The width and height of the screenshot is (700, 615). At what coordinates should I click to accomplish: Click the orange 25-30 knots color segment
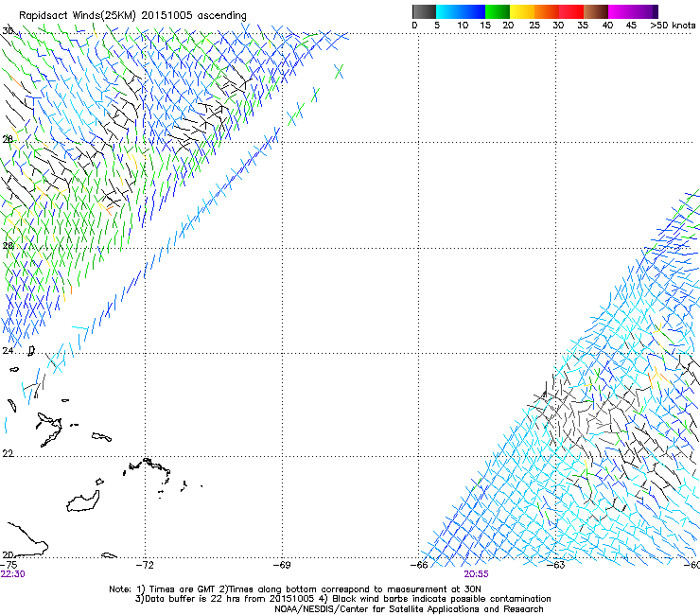tap(547, 11)
